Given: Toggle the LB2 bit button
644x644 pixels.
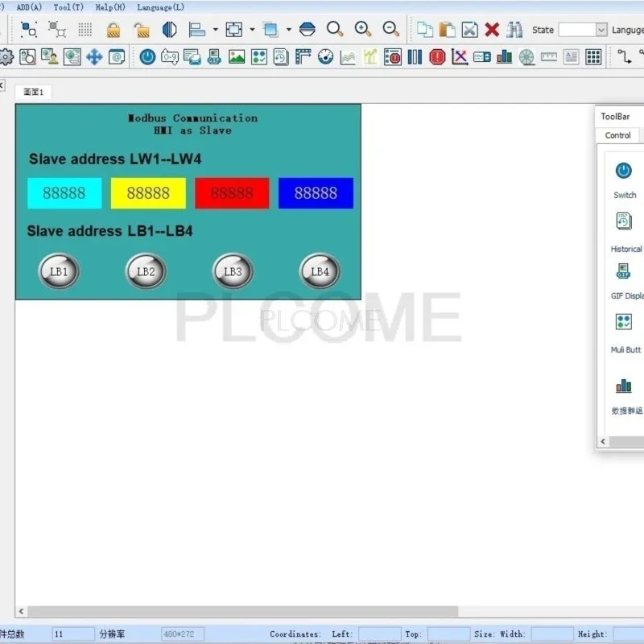Looking at the screenshot, I should pos(146,271).
